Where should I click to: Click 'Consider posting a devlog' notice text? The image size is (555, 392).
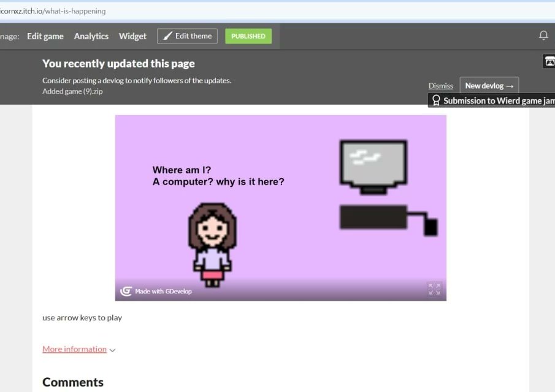(x=137, y=81)
